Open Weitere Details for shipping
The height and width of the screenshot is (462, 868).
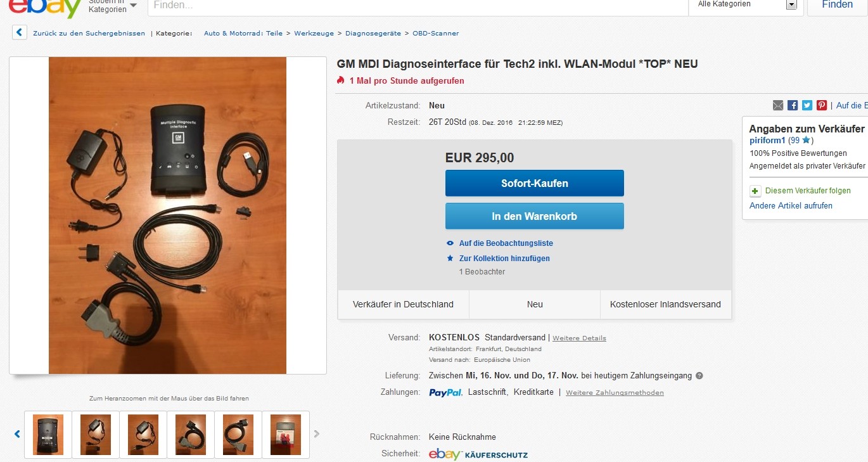pos(578,338)
